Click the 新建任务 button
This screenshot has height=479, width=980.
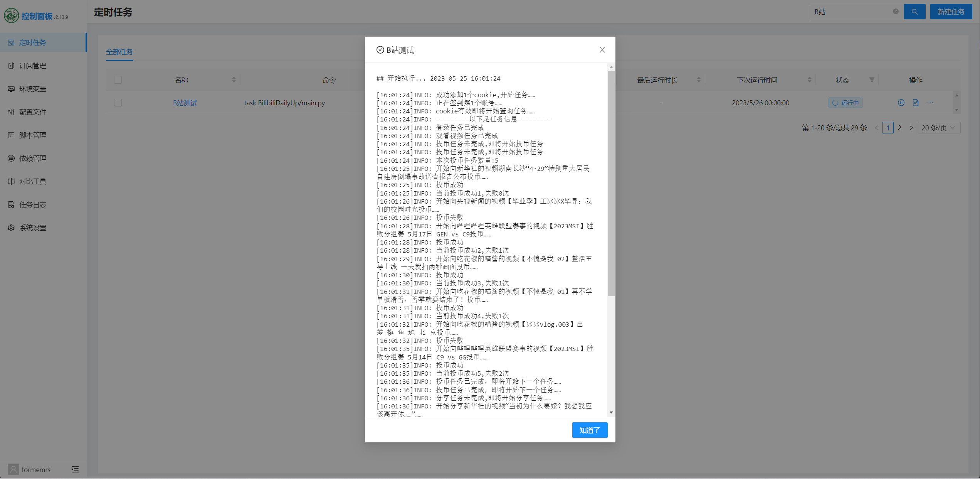click(x=951, y=12)
